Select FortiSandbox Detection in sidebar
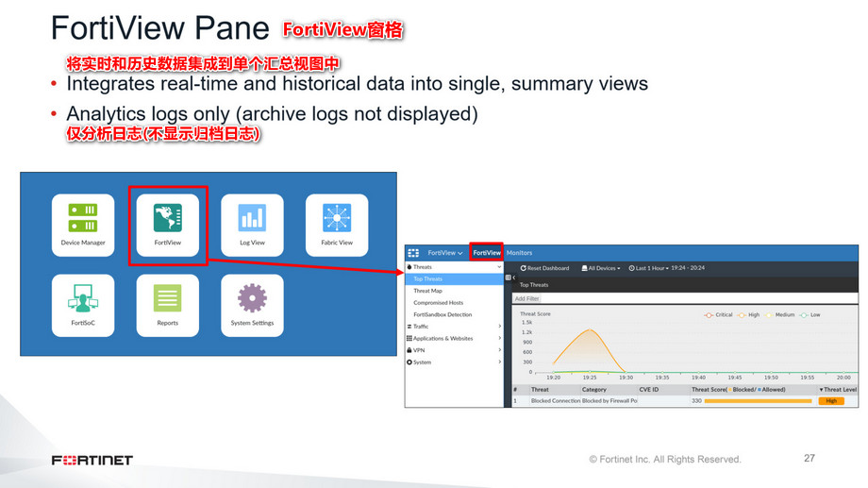This screenshot has height=488, width=868. 442,314
